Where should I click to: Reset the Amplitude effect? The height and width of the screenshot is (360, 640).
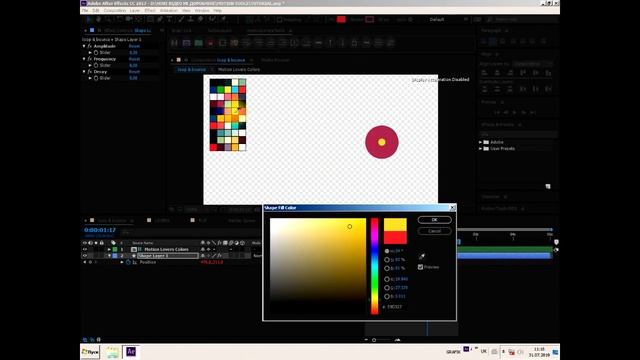(x=134, y=47)
